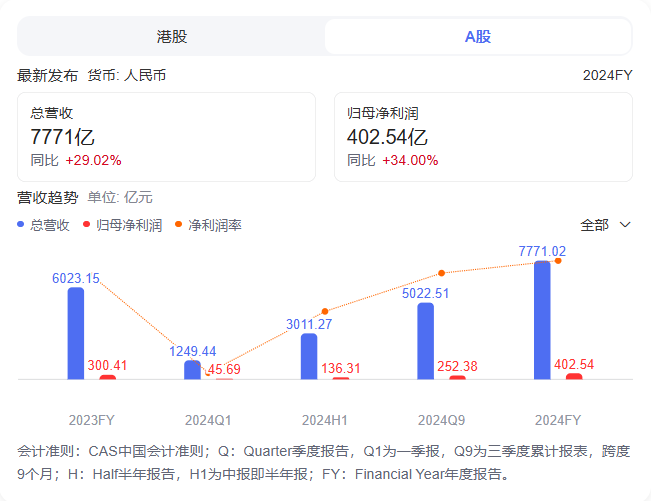651x501 pixels.
Task: Click the 2024FY red net profit bar
Action: 574,376
